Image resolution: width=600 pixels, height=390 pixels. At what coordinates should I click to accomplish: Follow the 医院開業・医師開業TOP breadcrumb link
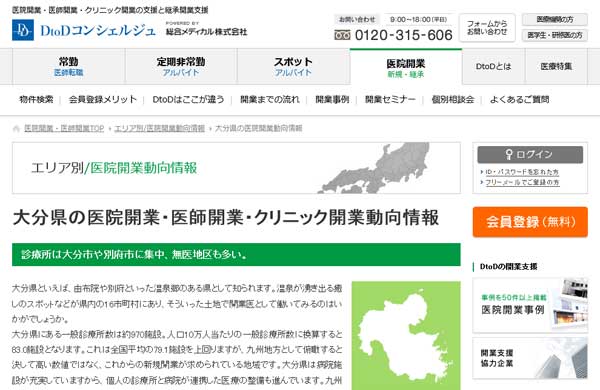pyautogui.click(x=64, y=128)
